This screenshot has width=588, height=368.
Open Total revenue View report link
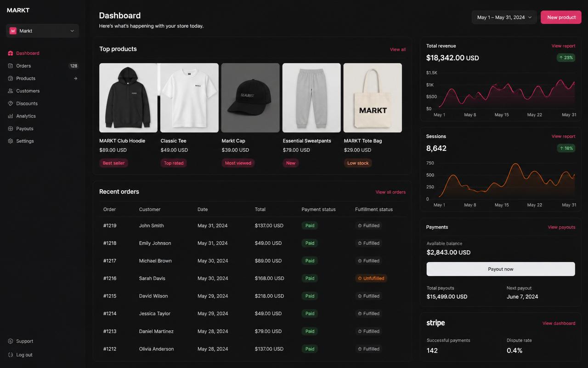point(563,46)
